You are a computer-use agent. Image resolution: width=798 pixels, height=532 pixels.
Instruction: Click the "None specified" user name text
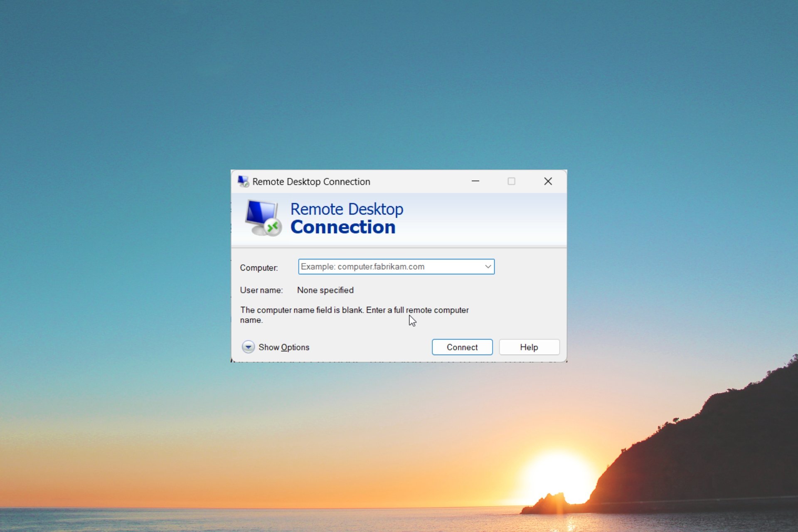(325, 290)
